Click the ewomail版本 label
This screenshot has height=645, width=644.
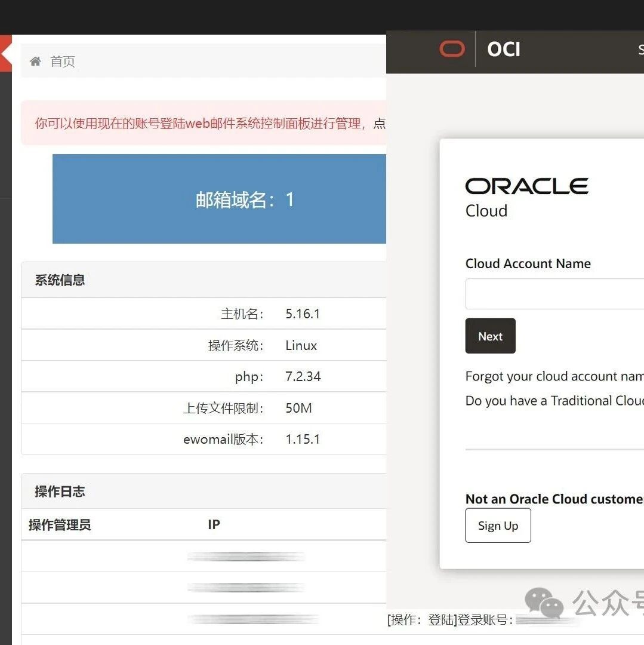click(x=223, y=440)
